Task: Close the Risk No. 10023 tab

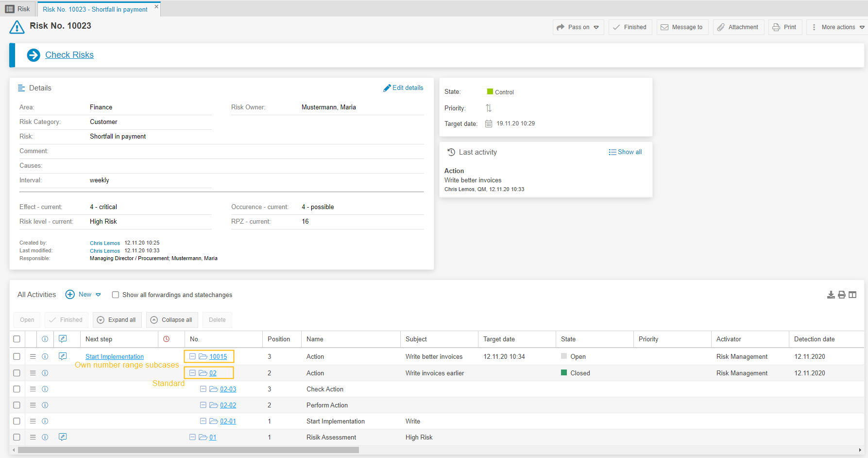Action: click(x=156, y=7)
